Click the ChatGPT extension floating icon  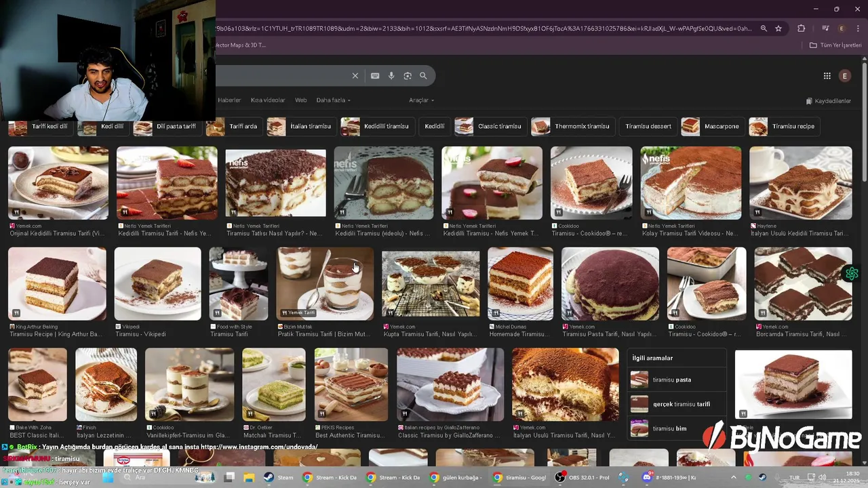pyautogui.click(x=852, y=274)
